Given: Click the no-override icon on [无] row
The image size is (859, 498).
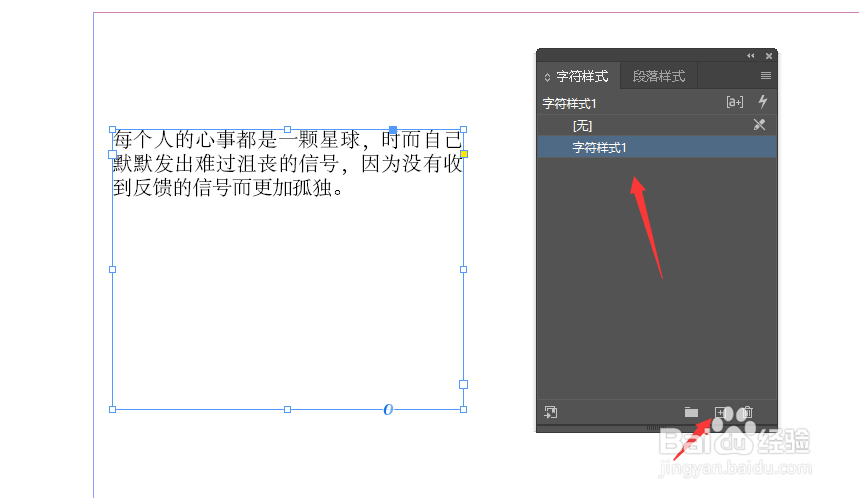Looking at the screenshot, I should (759, 125).
